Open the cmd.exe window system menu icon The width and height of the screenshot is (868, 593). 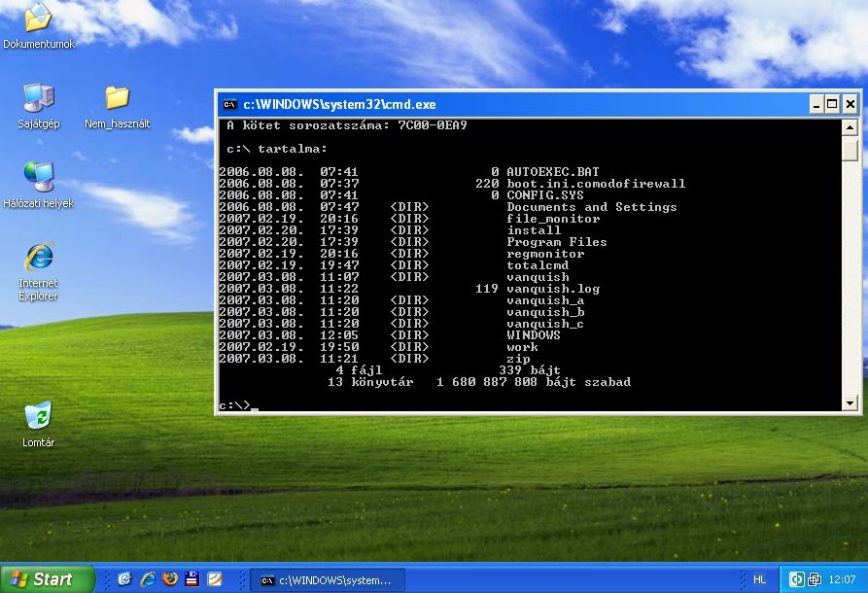tap(229, 104)
